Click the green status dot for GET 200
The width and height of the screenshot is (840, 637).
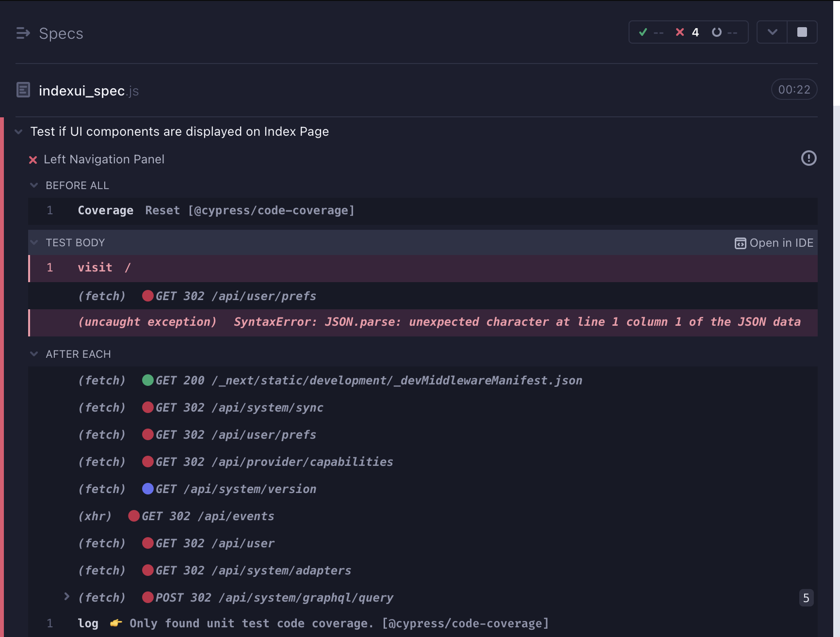(x=148, y=380)
